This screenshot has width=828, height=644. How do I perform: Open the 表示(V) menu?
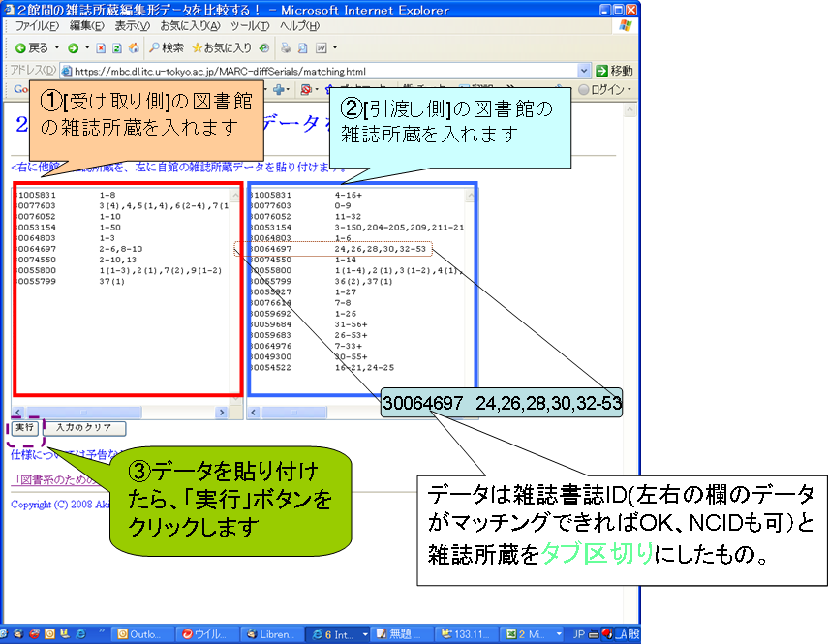(133, 26)
